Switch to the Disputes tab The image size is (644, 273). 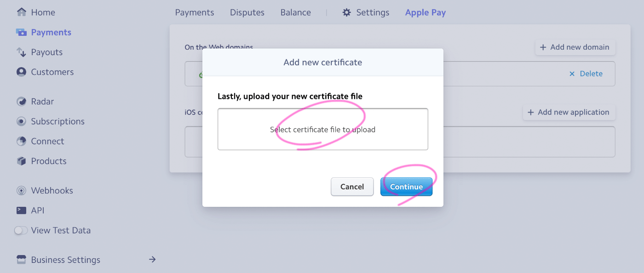[247, 12]
